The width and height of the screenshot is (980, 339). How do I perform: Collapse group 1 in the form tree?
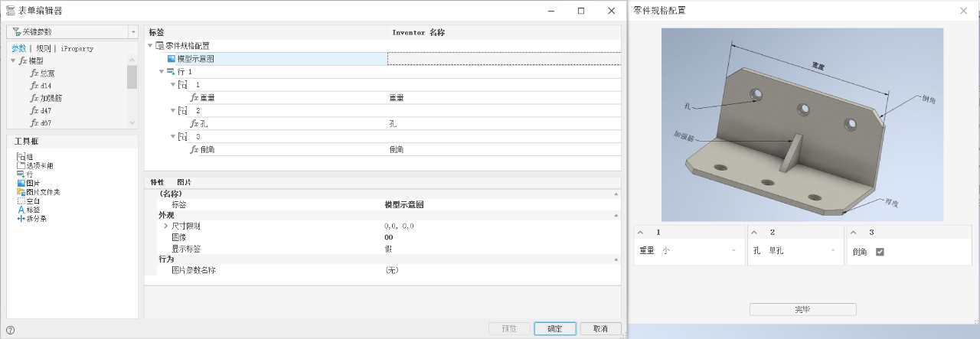point(173,84)
